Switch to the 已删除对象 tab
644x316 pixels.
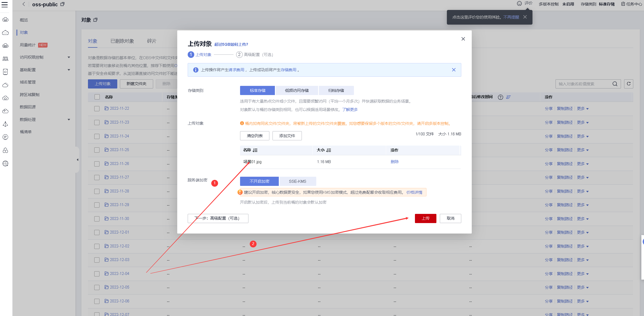coord(122,41)
